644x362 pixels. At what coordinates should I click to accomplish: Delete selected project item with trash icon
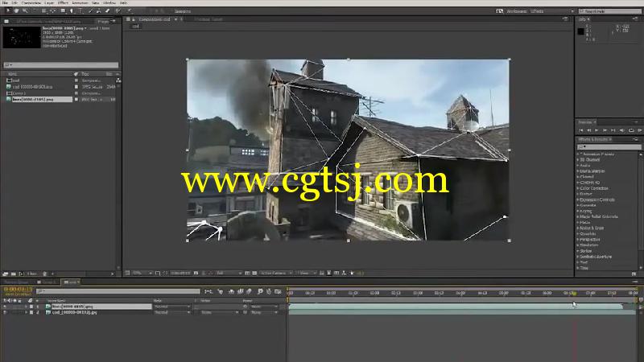coord(45,274)
